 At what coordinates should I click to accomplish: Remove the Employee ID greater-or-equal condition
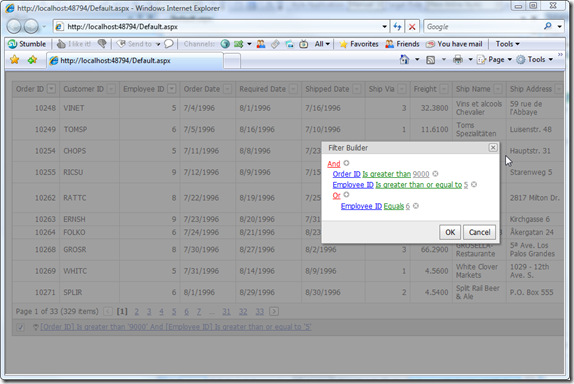click(474, 184)
